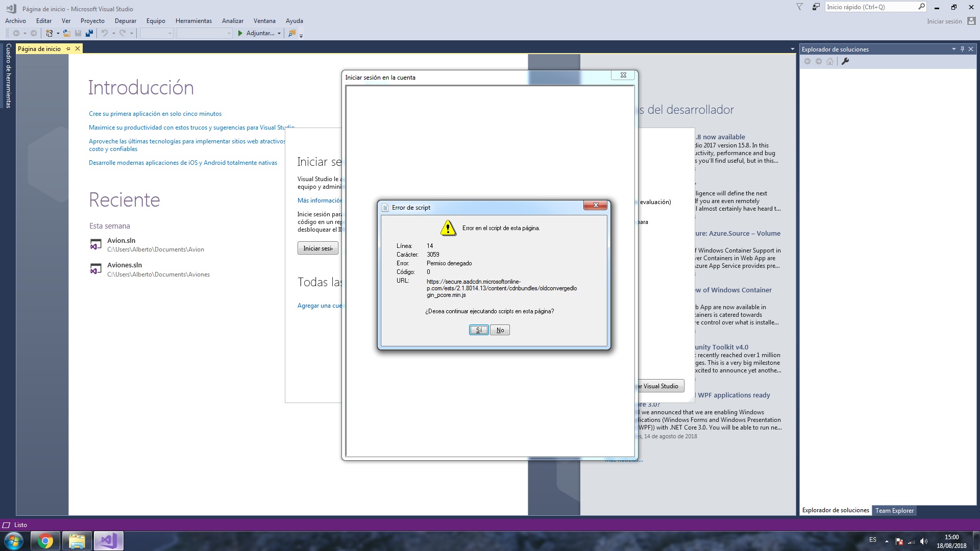This screenshot has height=551, width=980.
Task: Toggle the pin on Página de inicio tab
Action: (68, 49)
